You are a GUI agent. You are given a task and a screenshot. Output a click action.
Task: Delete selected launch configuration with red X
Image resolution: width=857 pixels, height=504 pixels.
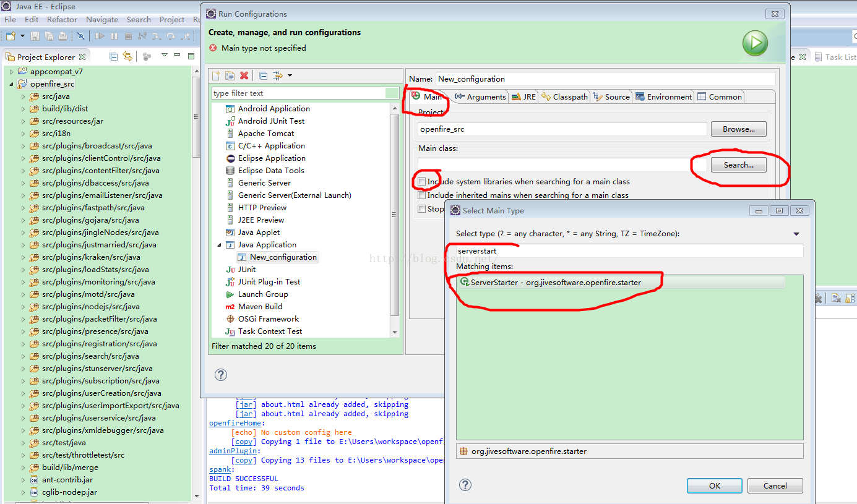tap(244, 75)
